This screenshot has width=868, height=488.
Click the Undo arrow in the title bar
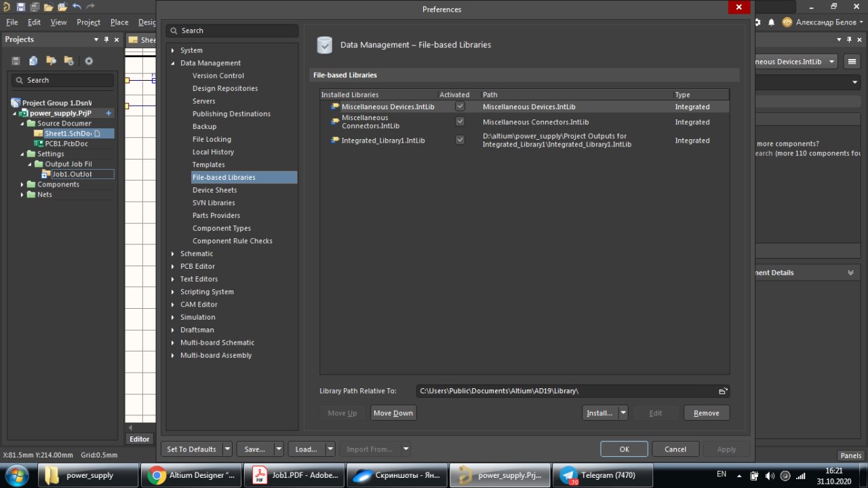(76, 7)
